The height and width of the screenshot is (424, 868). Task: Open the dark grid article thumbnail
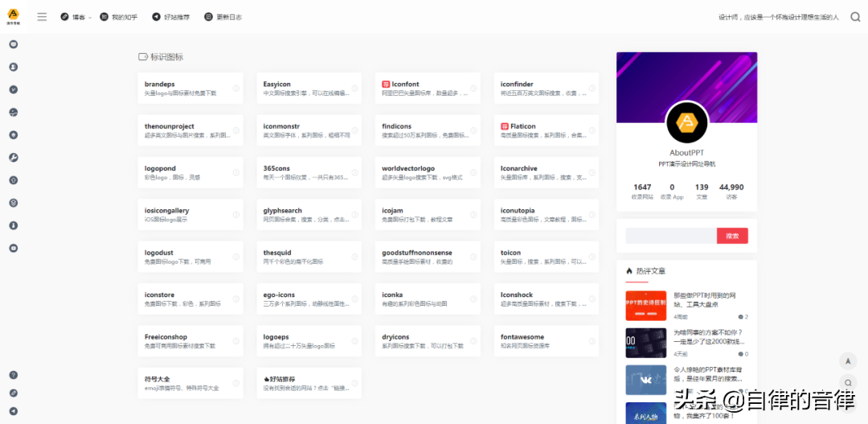click(x=646, y=343)
